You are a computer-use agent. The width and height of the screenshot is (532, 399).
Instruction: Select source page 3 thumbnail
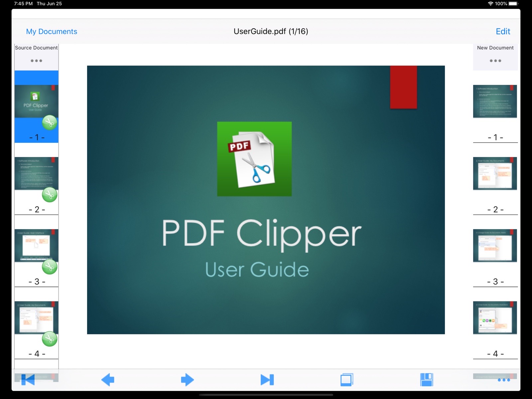coord(33,245)
